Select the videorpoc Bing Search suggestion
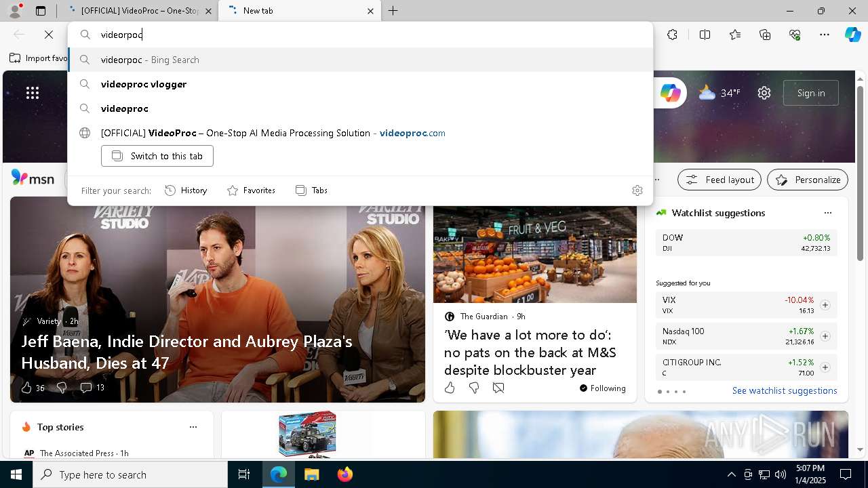 pyautogui.click(x=360, y=60)
